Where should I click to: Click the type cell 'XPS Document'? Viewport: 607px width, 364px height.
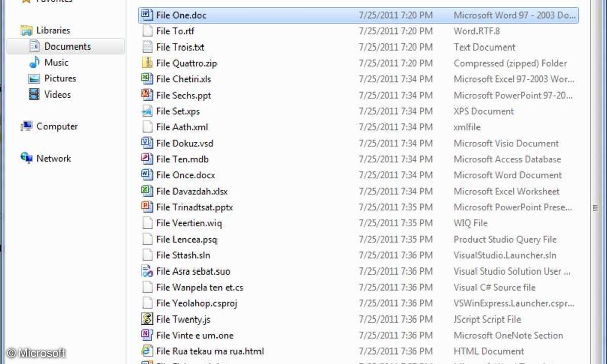click(x=484, y=111)
